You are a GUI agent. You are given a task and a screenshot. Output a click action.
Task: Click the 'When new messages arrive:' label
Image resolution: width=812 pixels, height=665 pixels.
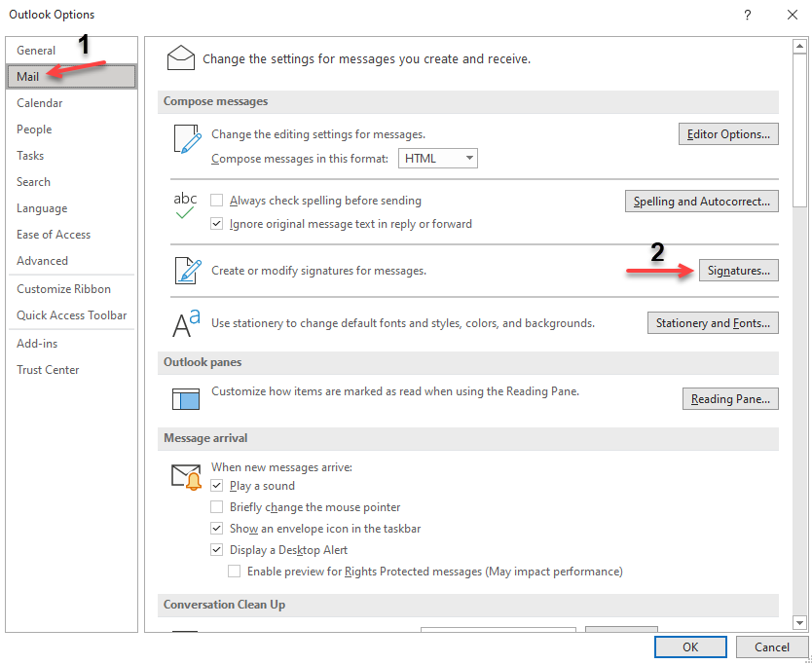click(x=281, y=467)
